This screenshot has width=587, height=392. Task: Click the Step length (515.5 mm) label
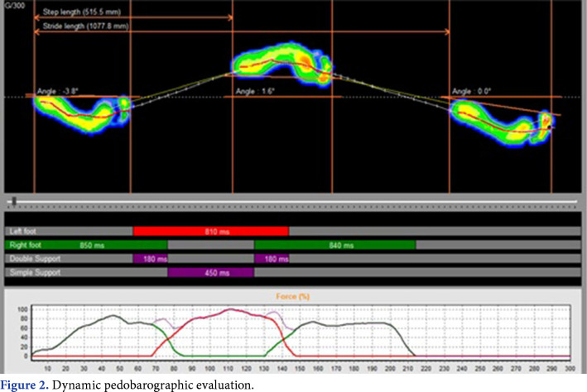[82, 12]
